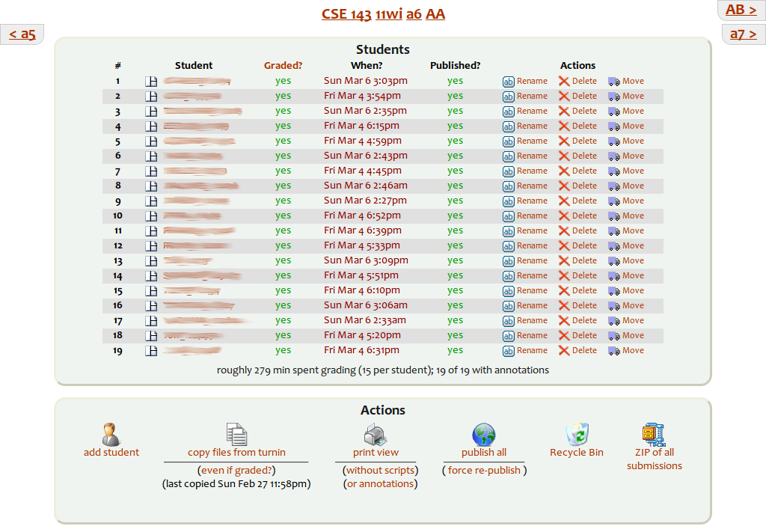Click the truck move icon in row 9

[x=614, y=201]
